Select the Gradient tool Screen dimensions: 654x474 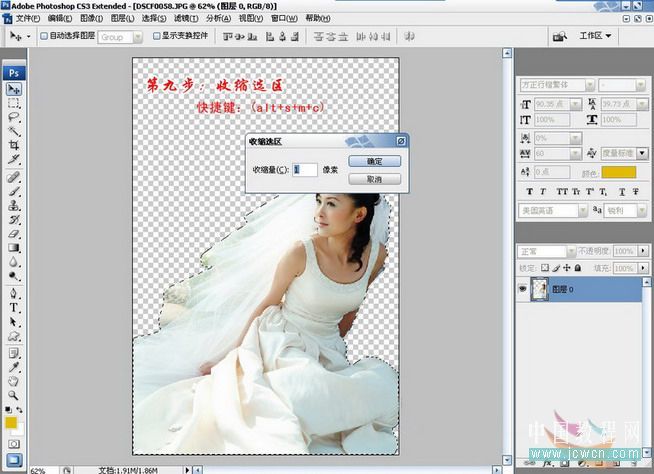click(x=15, y=247)
